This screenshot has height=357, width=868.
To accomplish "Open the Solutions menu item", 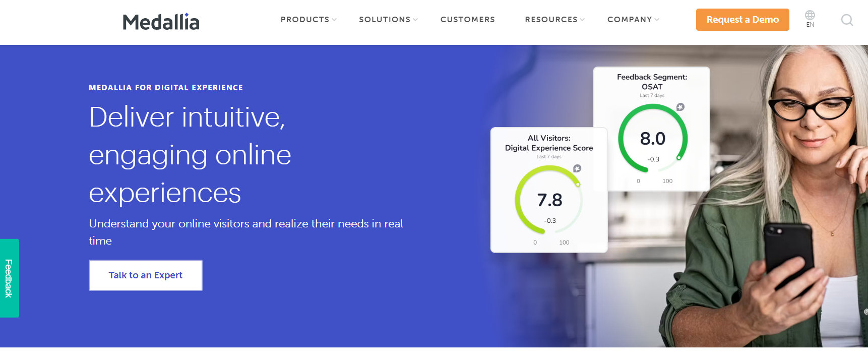I will coord(385,20).
